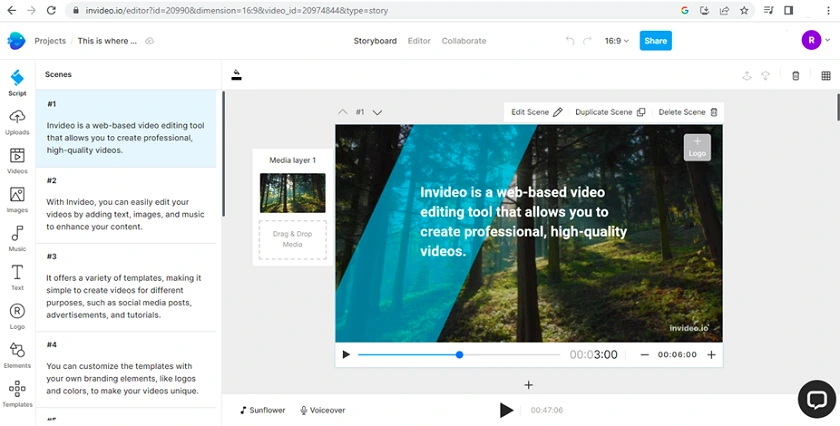The height and width of the screenshot is (426, 840).
Task: Click the undo arrow
Action: click(x=570, y=41)
